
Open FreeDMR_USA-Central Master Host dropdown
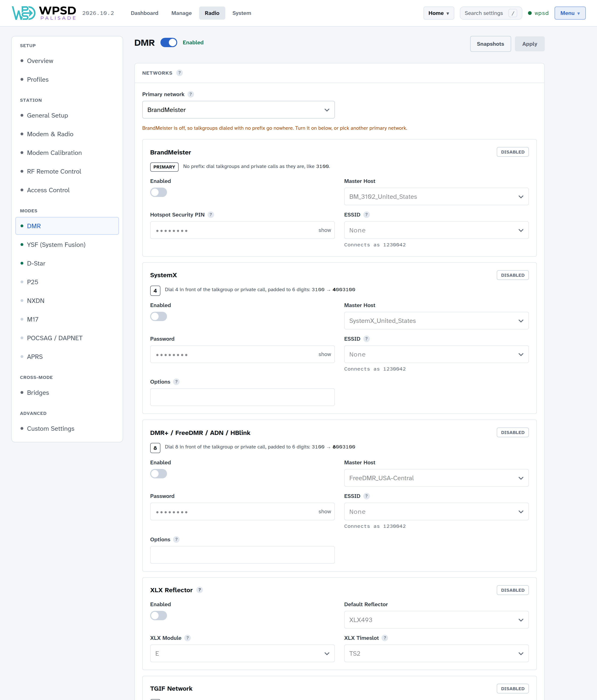436,478
